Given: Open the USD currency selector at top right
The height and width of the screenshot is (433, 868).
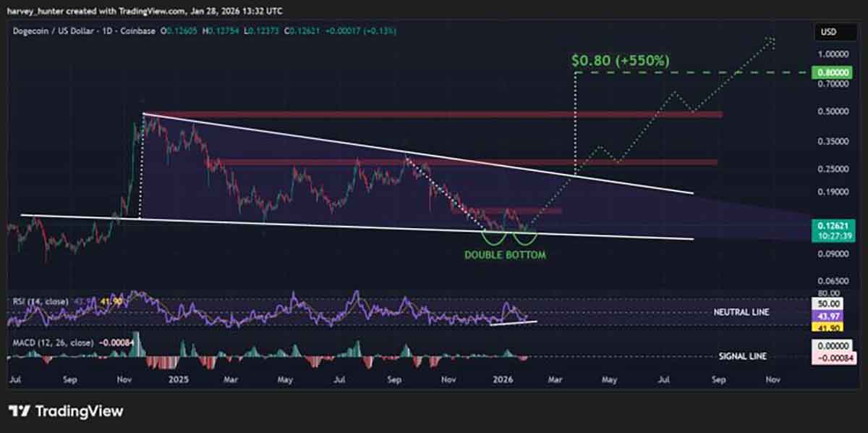Looking at the screenshot, I should [829, 32].
